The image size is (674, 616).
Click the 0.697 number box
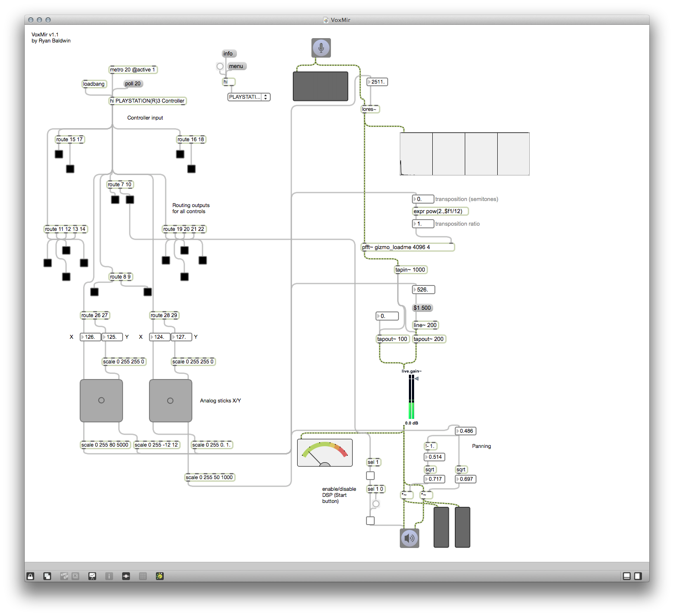(x=466, y=479)
